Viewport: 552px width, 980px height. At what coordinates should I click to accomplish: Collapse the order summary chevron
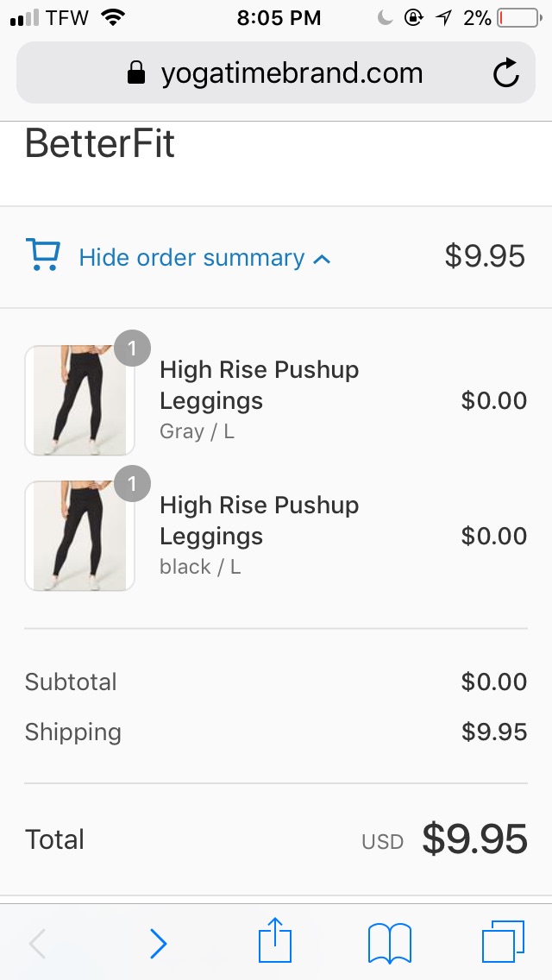(322, 259)
